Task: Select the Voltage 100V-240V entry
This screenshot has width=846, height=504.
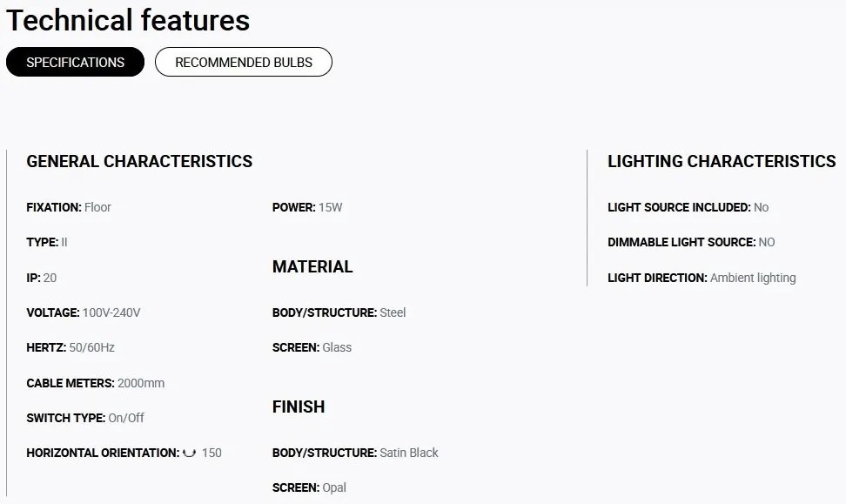Action: 83,312
